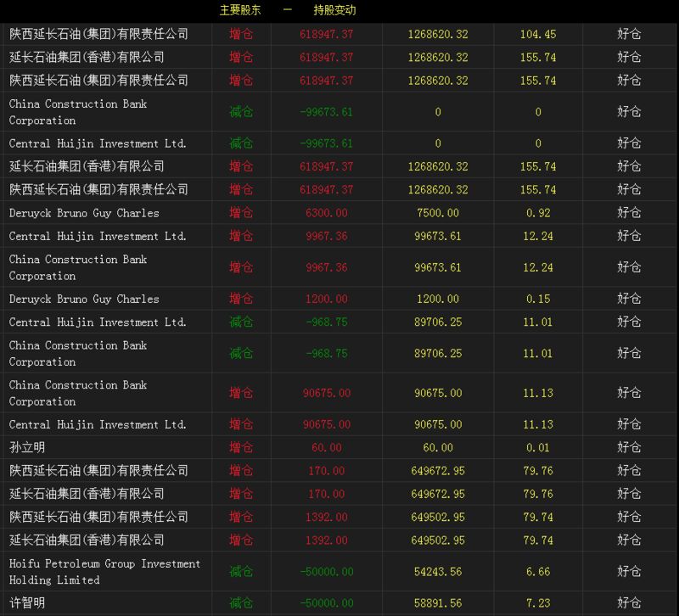The width and height of the screenshot is (679, 616).
Task: Select 79.74 in the 陕西延长石油 row
Action: point(538,518)
